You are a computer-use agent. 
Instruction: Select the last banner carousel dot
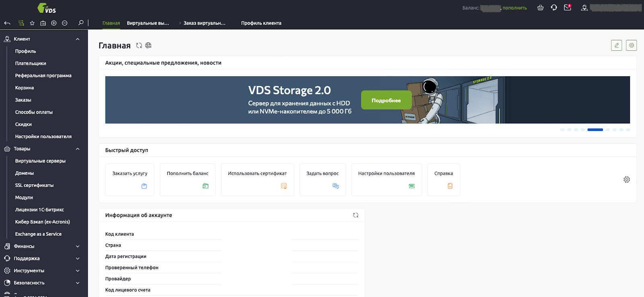pyautogui.click(x=628, y=130)
